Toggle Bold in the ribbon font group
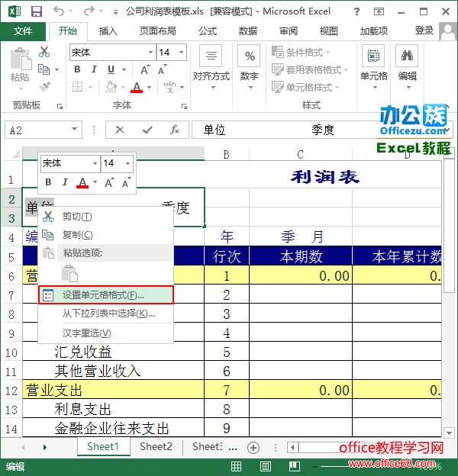458x476 pixels. pos(77,69)
